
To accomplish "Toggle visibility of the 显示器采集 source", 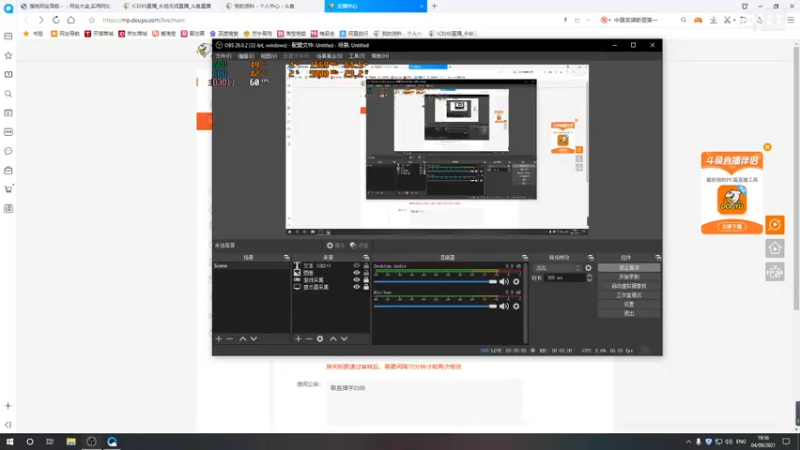I will click(x=357, y=287).
